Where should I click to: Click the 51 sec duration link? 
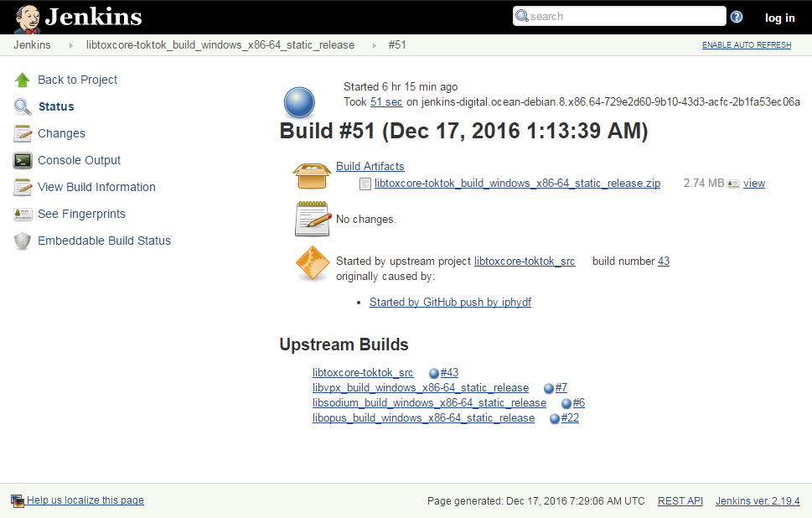coord(386,102)
